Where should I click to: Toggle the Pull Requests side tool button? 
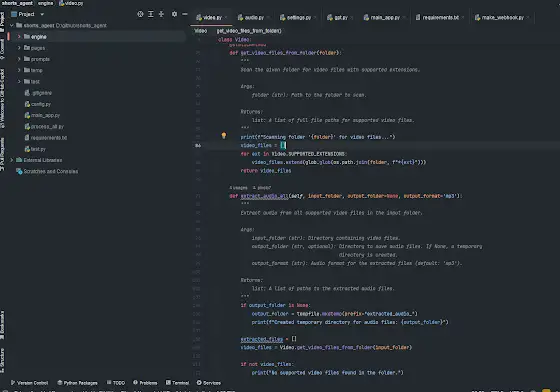[2, 154]
